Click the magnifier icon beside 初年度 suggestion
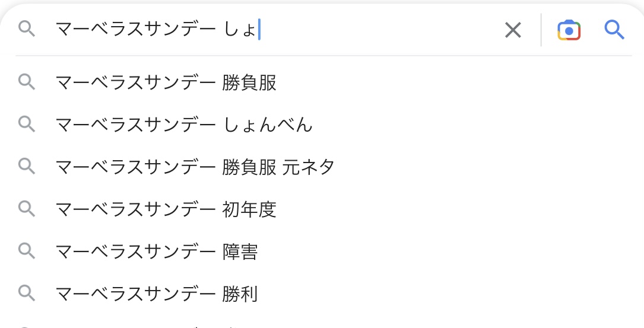The width and height of the screenshot is (644, 328). click(x=27, y=209)
